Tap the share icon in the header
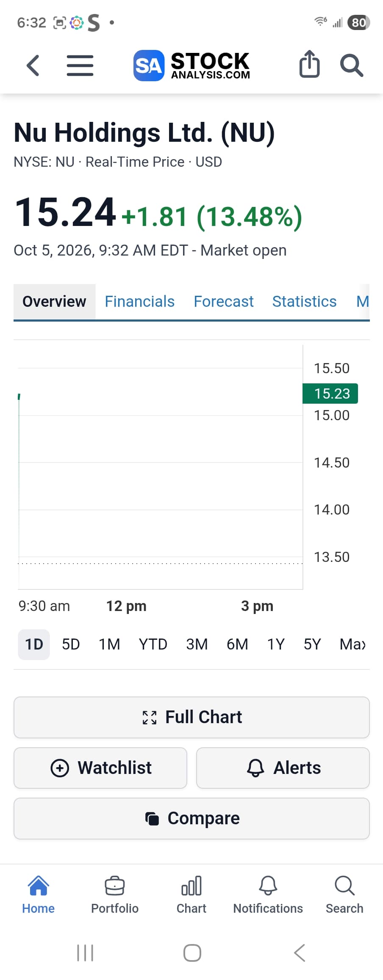Viewport: 383px width, 980px height. [x=309, y=64]
